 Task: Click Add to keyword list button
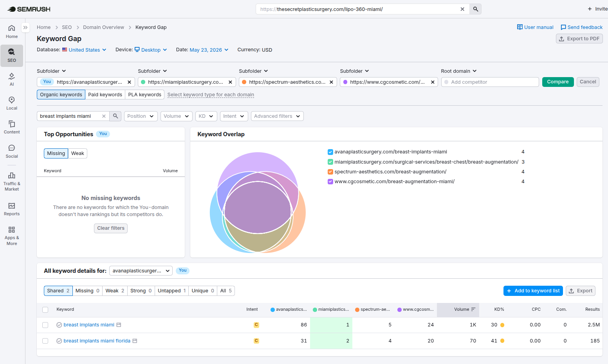533,291
